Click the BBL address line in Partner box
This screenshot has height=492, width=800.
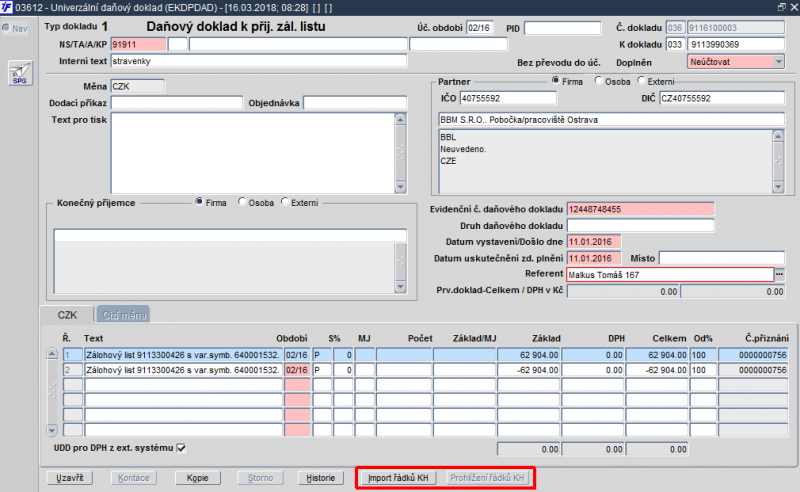tap(448, 137)
